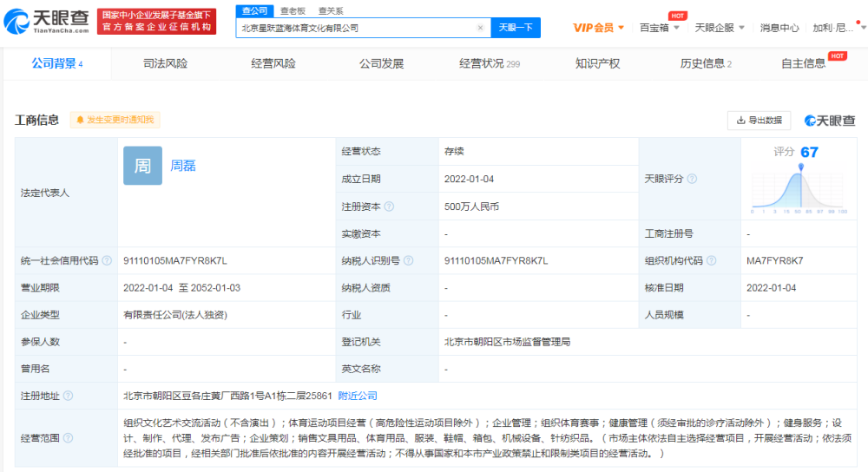Click the 天眼查 logo in the header
The width and height of the screenshot is (868, 472).
click(x=48, y=20)
